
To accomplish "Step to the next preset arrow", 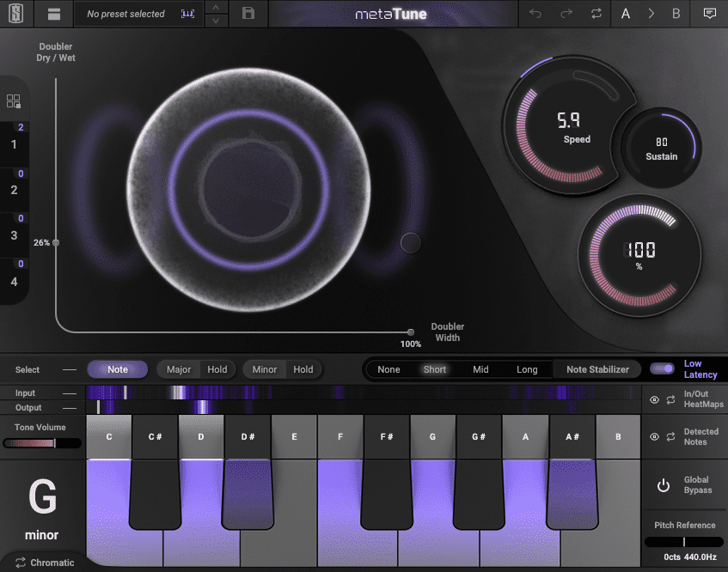I will [216, 21].
